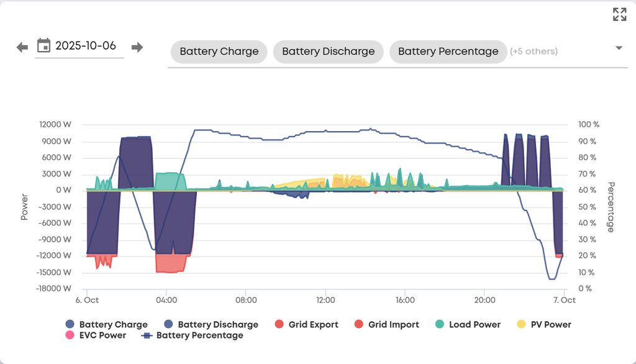
Task: Open the calendar date picker icon
Action: (x=43, y=46)
